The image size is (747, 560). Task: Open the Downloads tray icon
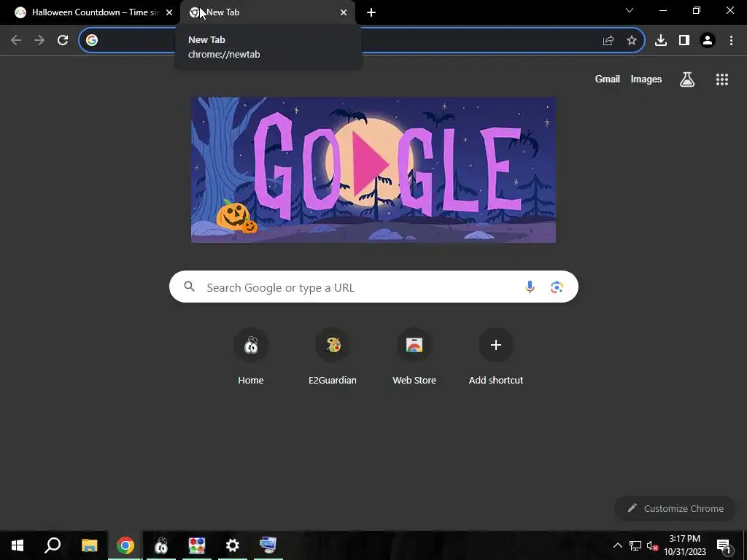(661, 41)
